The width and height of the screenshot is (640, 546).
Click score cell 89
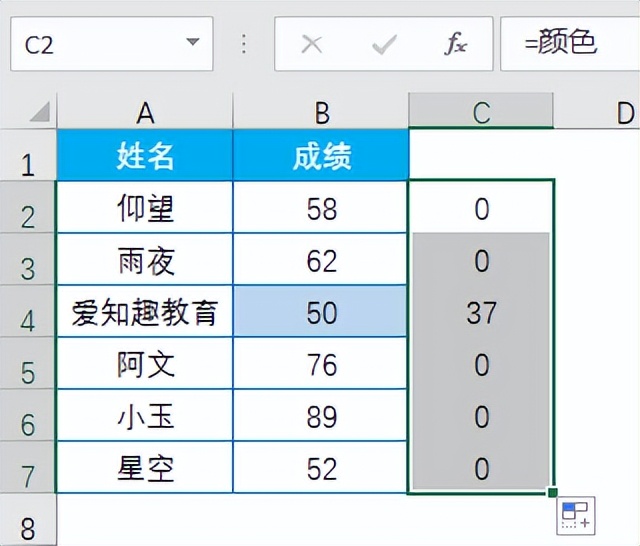[x=321, y=415]
